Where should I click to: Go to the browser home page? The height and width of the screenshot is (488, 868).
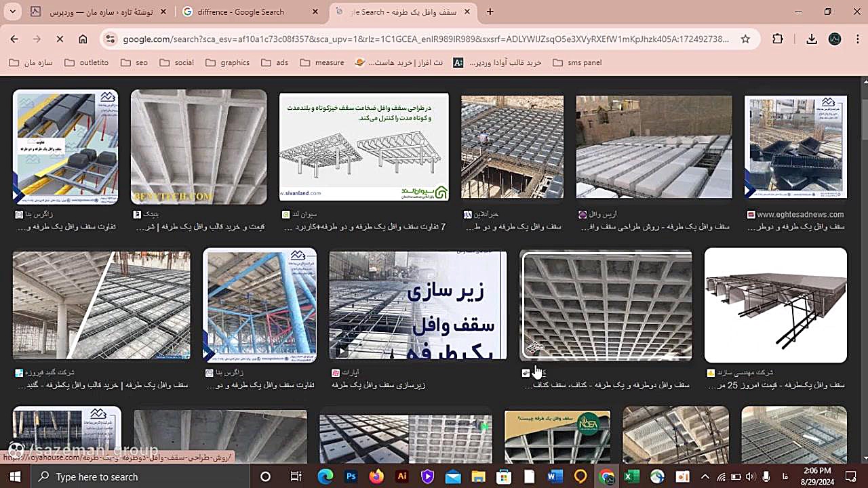pyautogui.click(x=83, y=39)
